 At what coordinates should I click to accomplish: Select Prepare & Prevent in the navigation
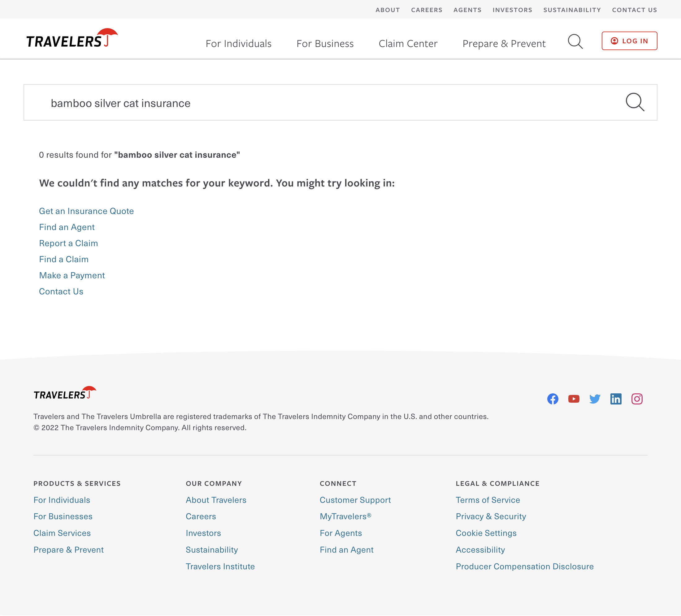(504, 43)
